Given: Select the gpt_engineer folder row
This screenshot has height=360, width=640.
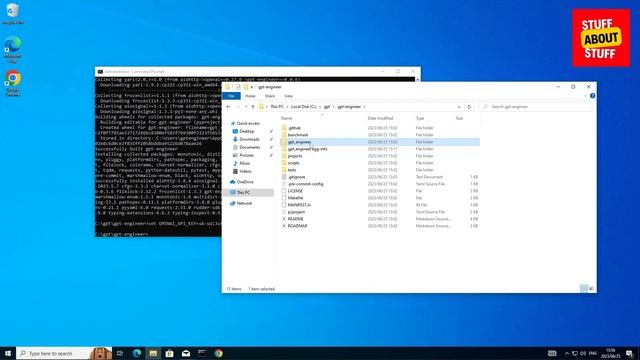Looking at the screenshot, I should pyautogui.click(x=380, y=142).
